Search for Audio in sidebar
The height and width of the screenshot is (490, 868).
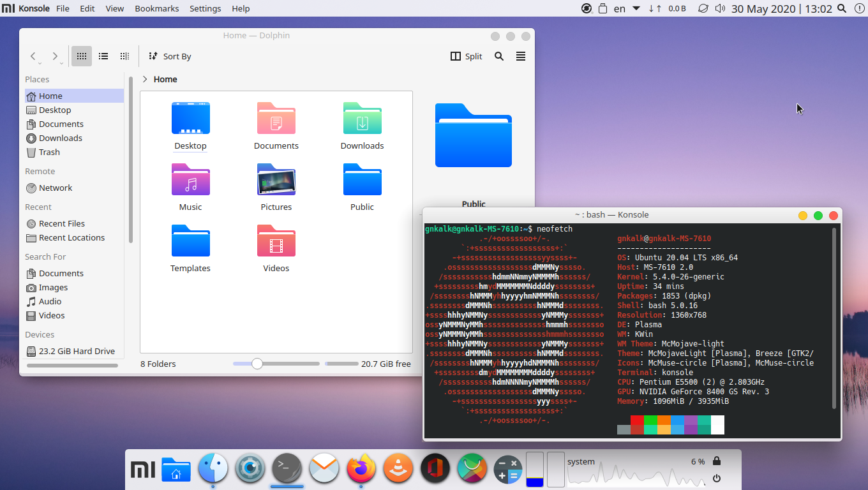[74, 301]
